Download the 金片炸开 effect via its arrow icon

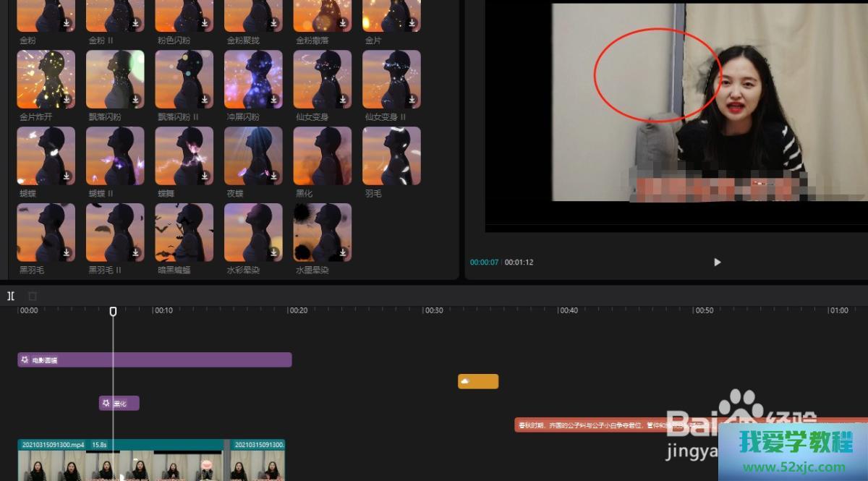pos(66,100)
